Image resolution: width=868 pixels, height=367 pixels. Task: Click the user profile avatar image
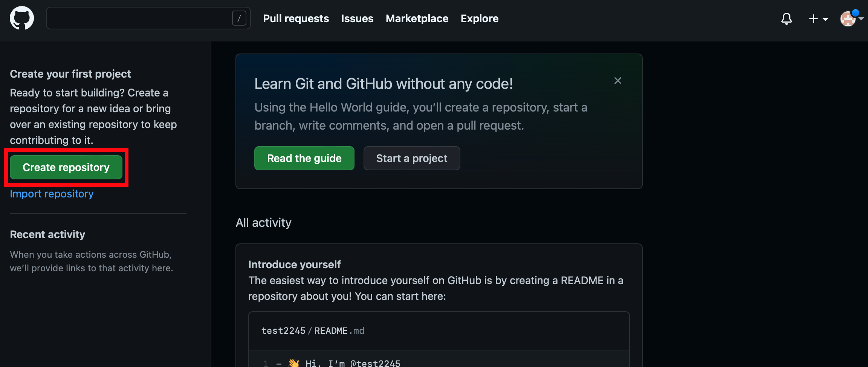pos(848,19)
